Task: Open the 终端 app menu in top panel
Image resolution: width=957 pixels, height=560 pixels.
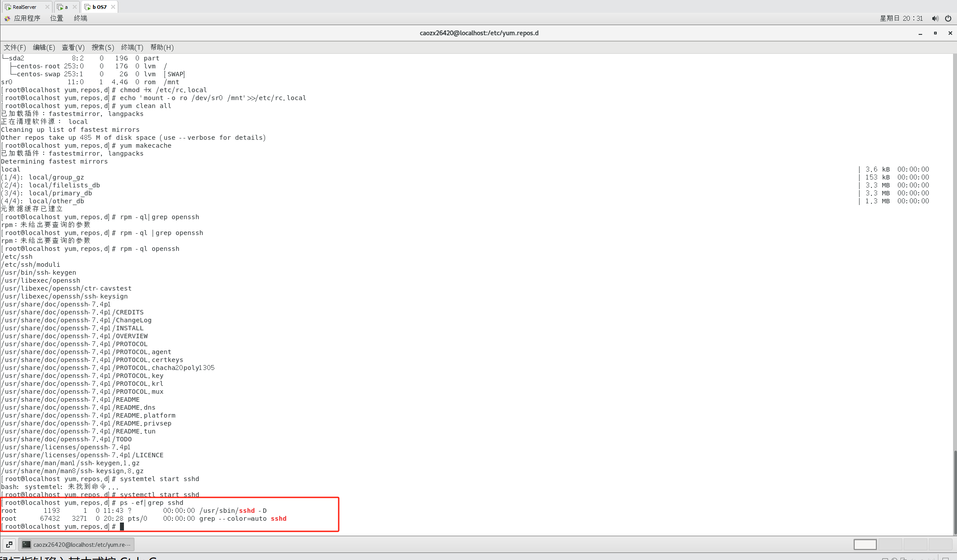Action: (80, 18)
